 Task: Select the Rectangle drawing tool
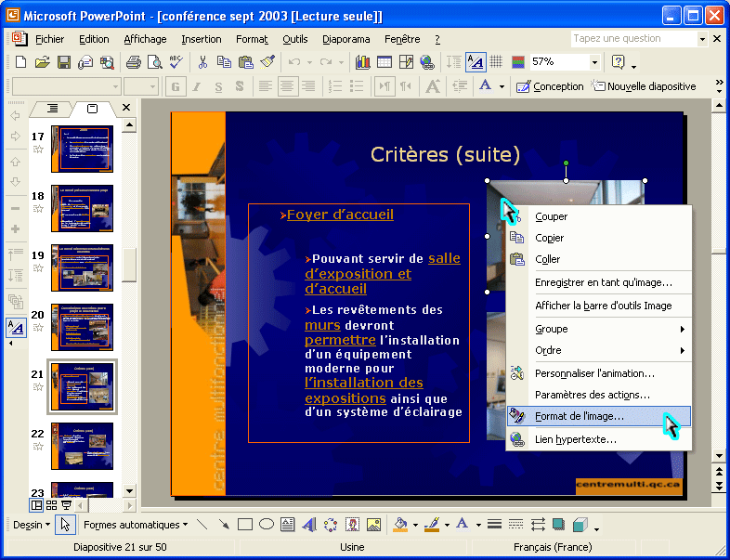point(245,525)
